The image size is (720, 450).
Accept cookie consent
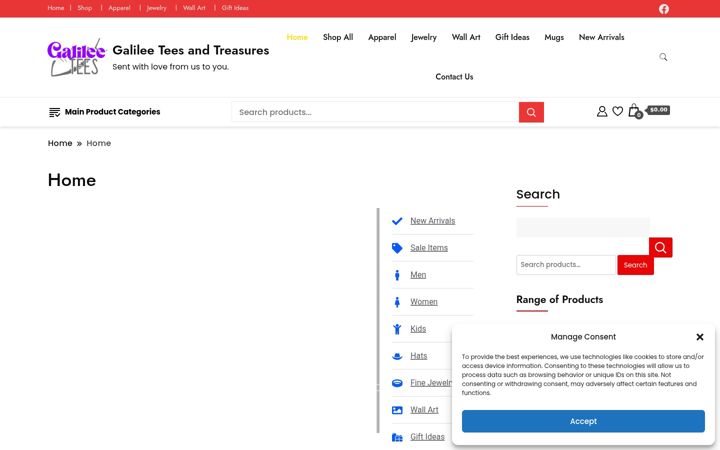(x=583, y=421)
